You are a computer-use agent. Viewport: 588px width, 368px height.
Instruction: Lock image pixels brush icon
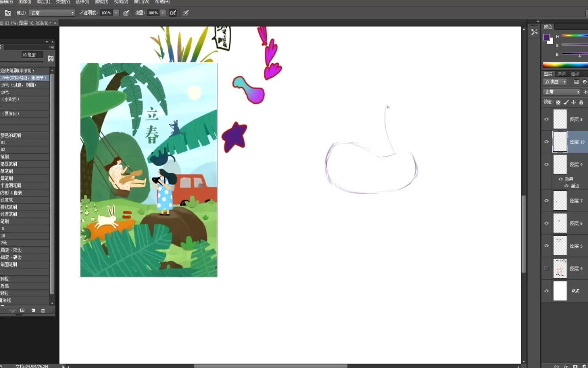coord(566,102)
